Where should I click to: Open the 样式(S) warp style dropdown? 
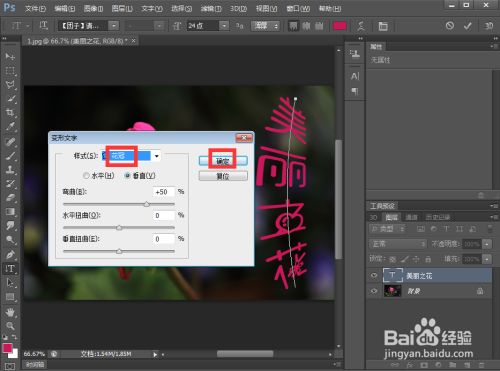point(156,156)
